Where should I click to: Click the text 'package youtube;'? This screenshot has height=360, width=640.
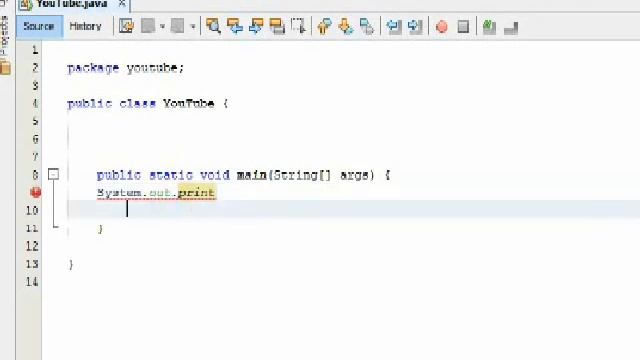pos(126,68)
